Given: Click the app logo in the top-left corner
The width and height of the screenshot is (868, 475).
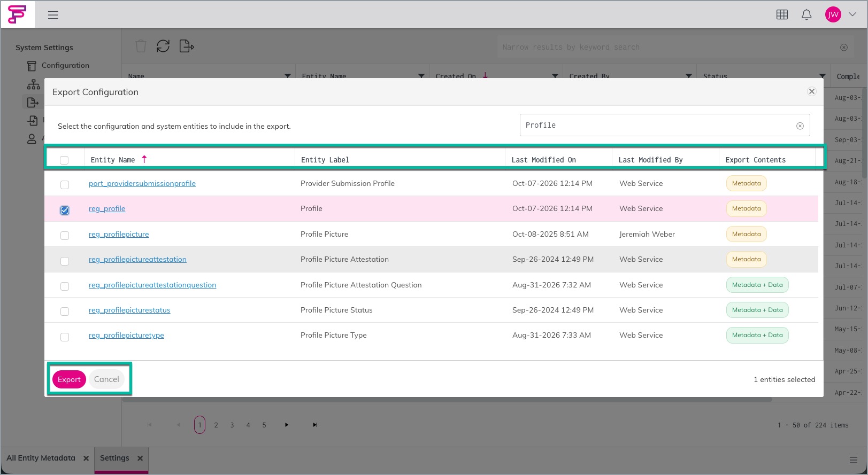Looking at the screenshot, I should click(17, 14).
